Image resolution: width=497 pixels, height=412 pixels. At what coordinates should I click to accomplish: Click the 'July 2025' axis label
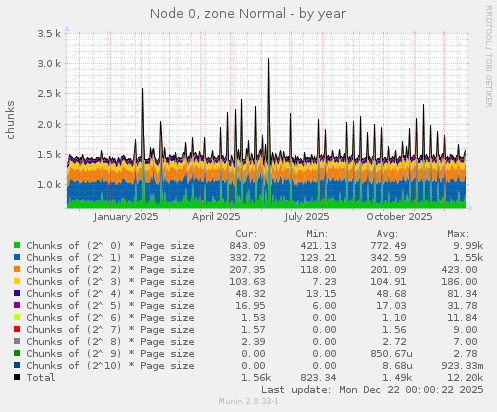[307, 217]
